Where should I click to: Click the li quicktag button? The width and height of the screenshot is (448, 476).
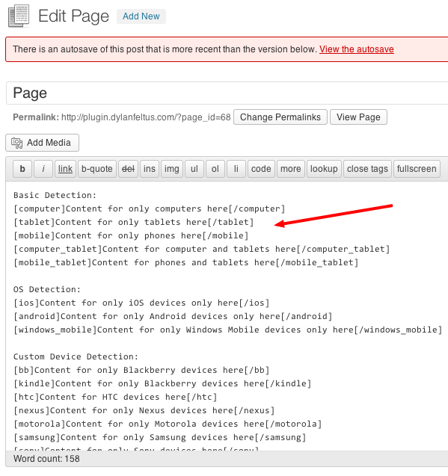tap(236, 169)
